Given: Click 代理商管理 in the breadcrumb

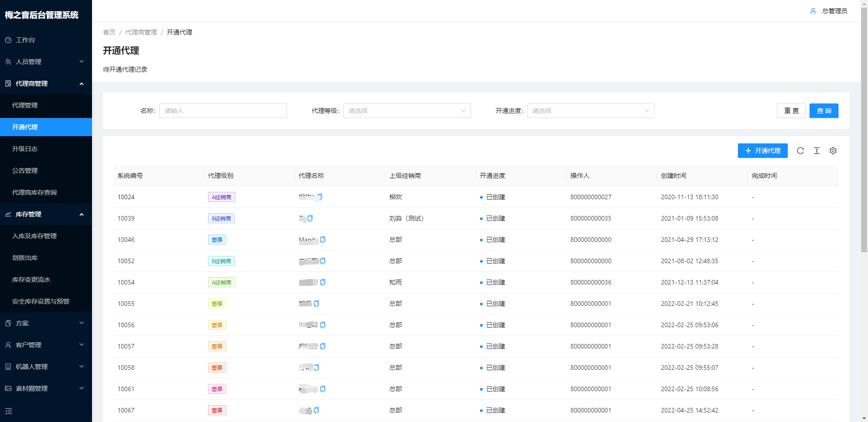Looking at the screenshot, I should pos(141,32).
